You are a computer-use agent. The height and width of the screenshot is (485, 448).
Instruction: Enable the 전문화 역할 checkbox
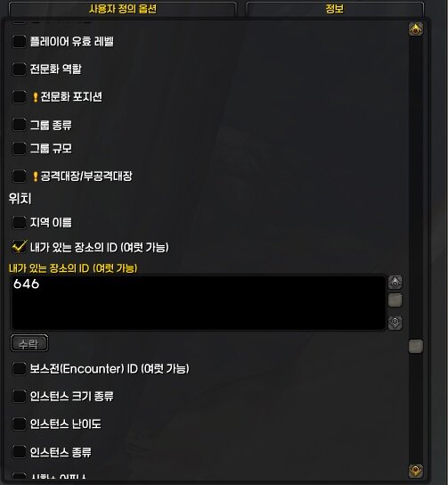tap(20, 69)
